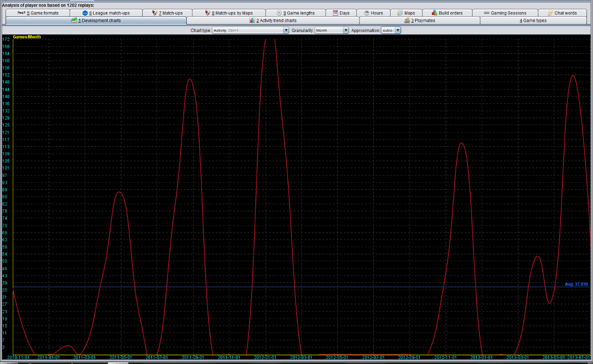
Task: Switch to the Game types tab
Action: coord(533,20)
